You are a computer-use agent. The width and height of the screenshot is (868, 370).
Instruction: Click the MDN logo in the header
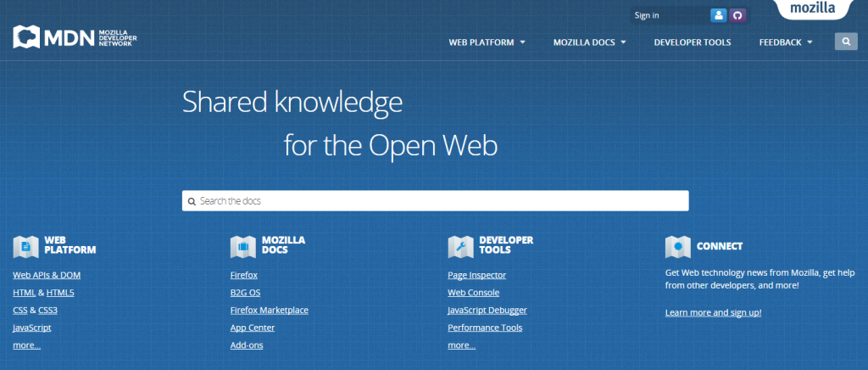75,36
